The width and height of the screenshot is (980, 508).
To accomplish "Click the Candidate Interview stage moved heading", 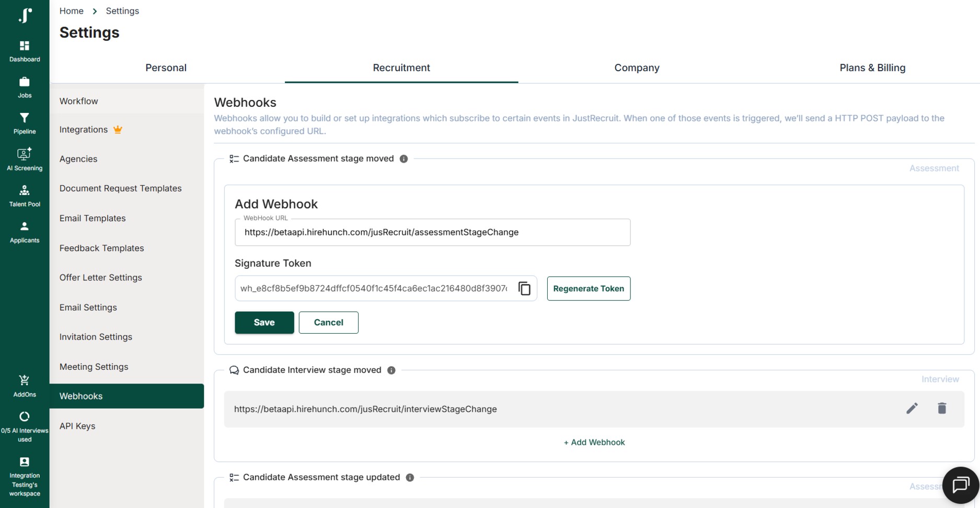I will click(x=312, y=370).
